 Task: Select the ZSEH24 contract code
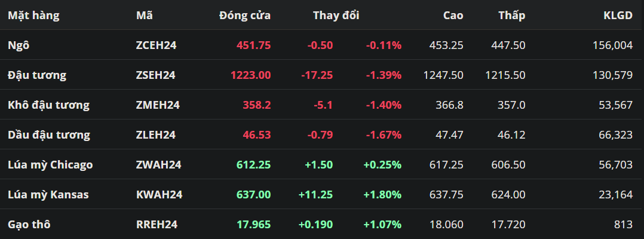click(155, 75)
